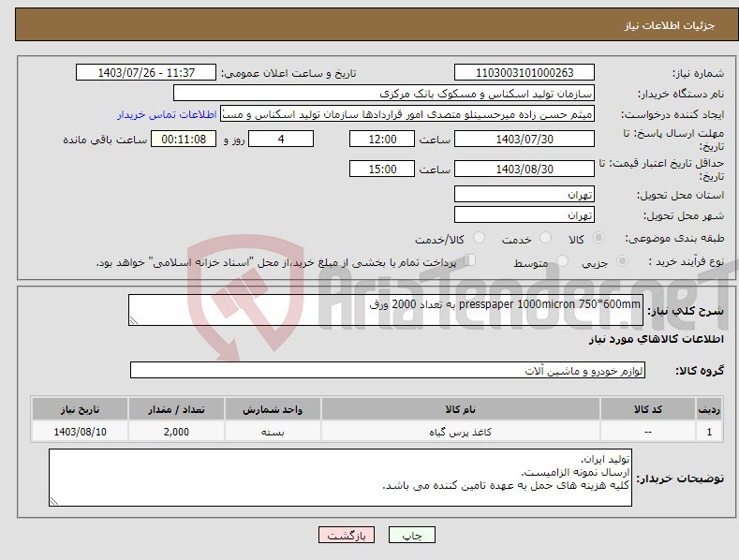The height and width of the screenshot is (560, 739).
Task: Click the deadline time field 12:00
Action: click(382, 139)
